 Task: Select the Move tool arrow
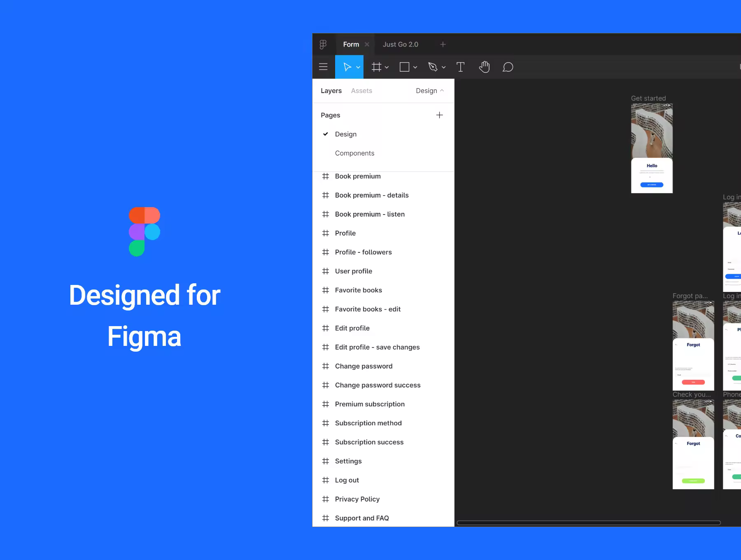pos(347,67)
